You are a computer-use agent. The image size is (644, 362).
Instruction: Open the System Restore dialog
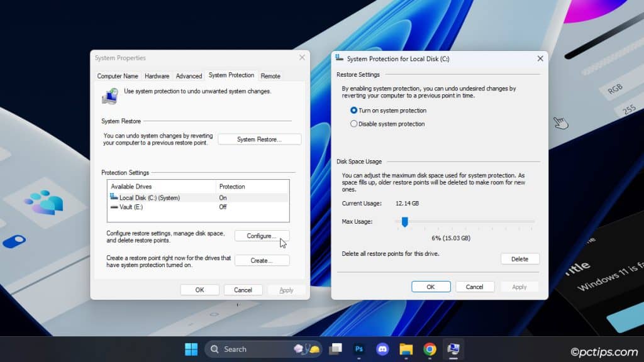[x=259, y=139]
